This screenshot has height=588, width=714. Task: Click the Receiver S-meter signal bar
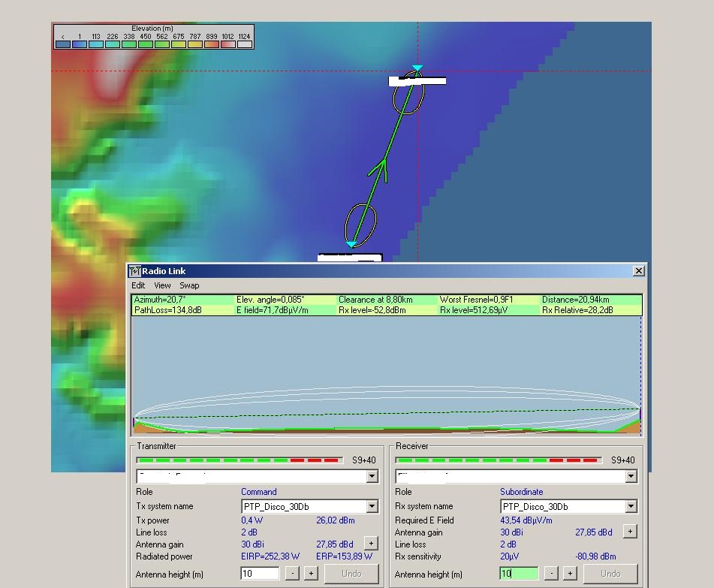coord(499,460)
